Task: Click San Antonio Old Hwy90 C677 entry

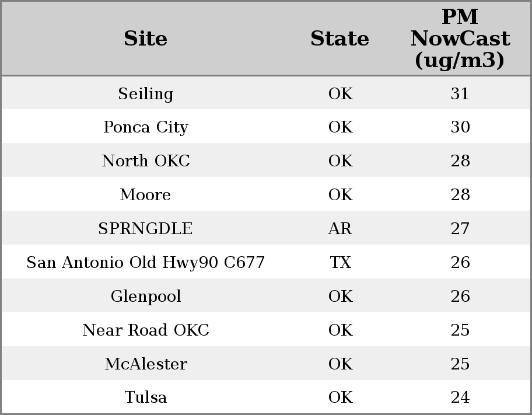Action: pos(145,263)
